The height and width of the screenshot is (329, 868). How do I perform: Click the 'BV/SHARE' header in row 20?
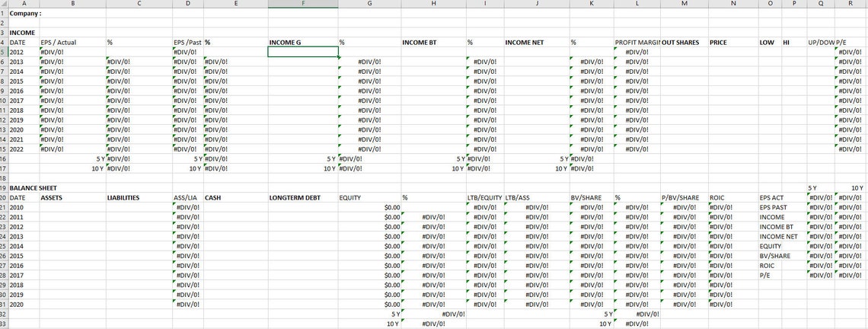click(x=591, y=198)
